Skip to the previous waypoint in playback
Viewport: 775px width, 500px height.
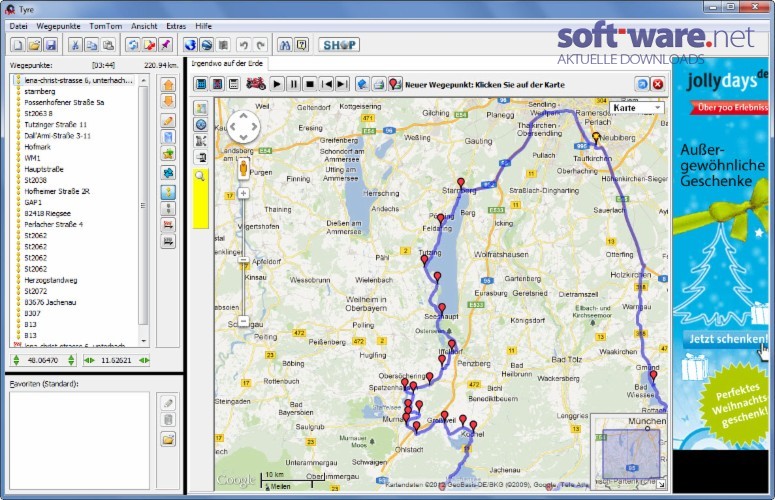pos(326,84)
